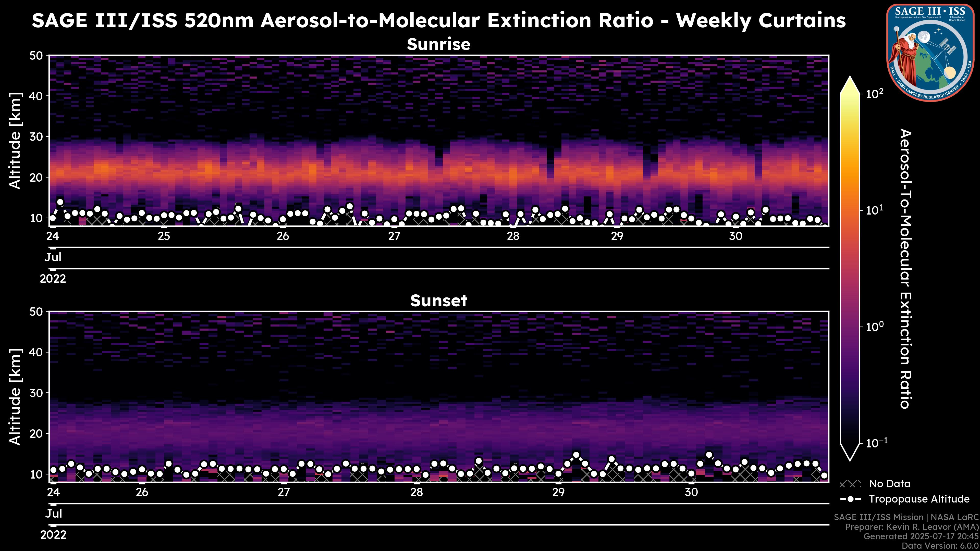Click the Sunrise panel title
This screenshot has width=980, height=551.
pos(438,44)
